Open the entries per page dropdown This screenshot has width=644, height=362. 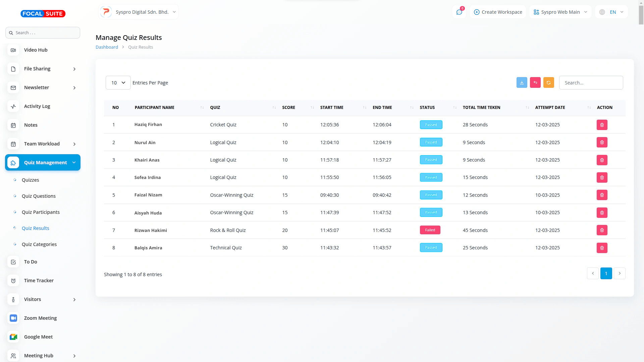[118, 83]
